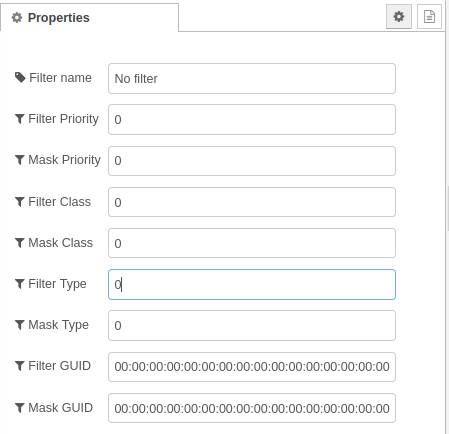Click the funnel icon beside Filter GUID
The image size is (449, 434).
[20, 366]
